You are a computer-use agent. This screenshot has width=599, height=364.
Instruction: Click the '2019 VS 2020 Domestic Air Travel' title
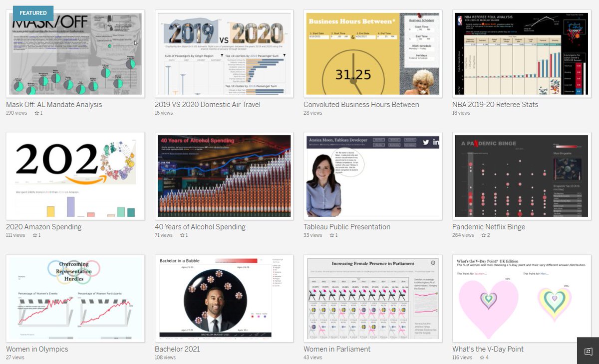(x=208, y=105)
